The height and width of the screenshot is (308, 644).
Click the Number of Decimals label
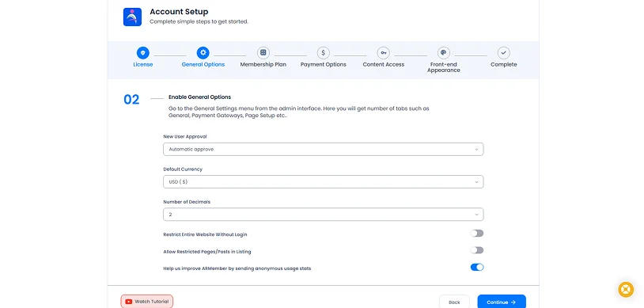coord(187,202)
